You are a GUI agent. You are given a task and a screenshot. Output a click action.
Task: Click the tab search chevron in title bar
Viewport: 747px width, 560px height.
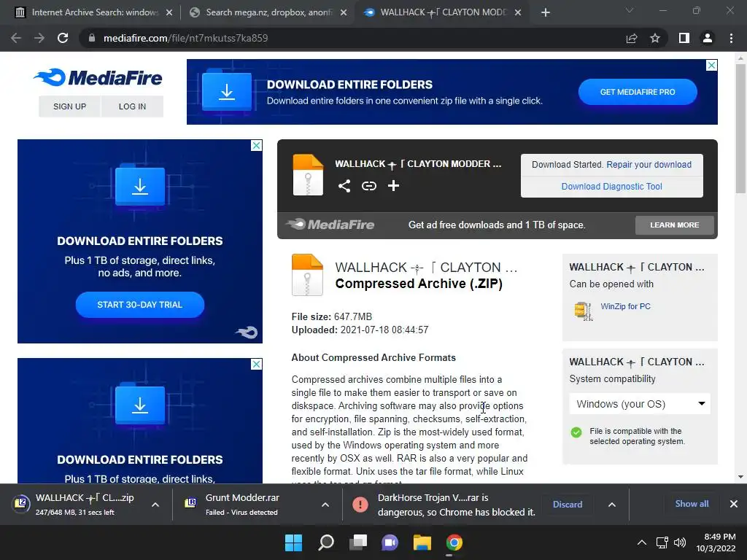point(630,10)
